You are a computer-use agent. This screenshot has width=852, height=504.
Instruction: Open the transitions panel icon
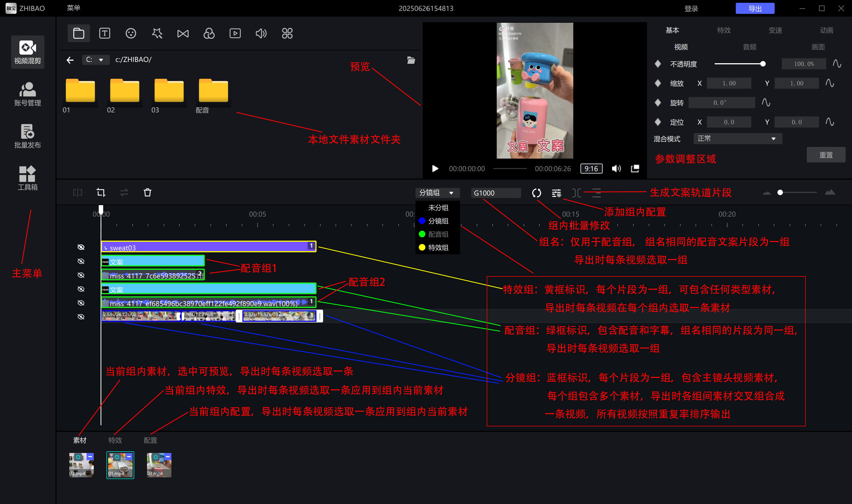[x=183, y=33]
